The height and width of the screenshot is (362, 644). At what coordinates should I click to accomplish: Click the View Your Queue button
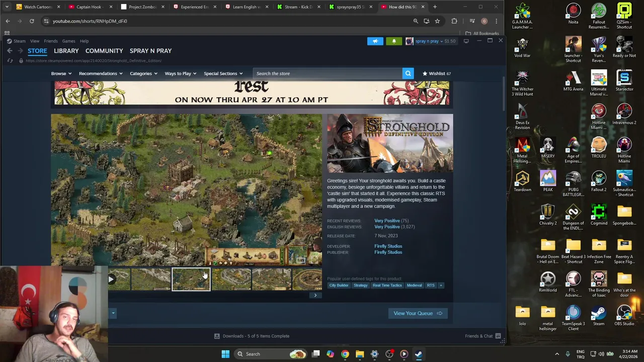[418, 313]
